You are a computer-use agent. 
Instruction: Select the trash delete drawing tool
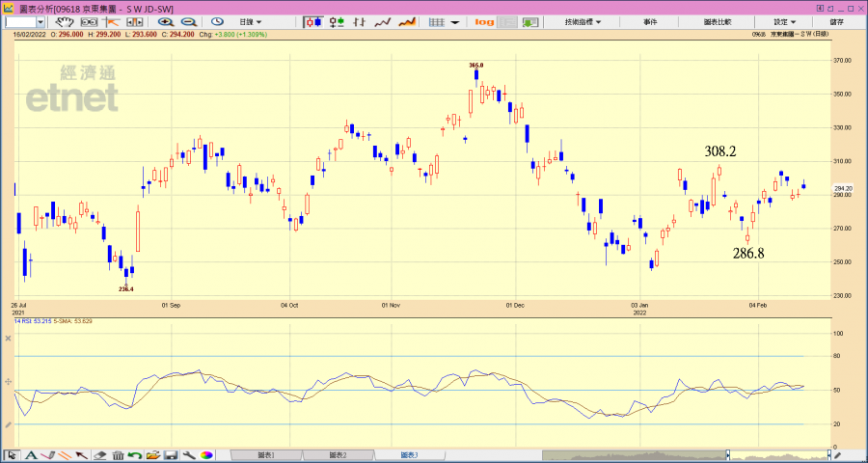(118, 454)
